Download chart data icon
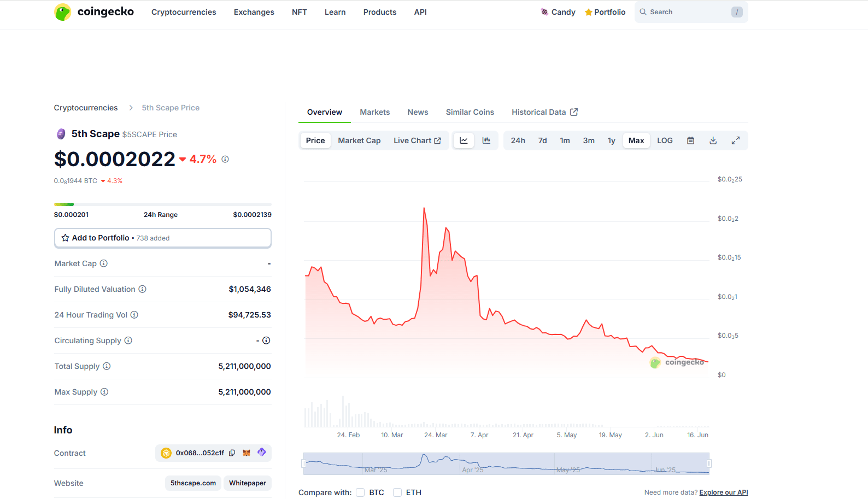The image size is (868, 499). (713, 140)
